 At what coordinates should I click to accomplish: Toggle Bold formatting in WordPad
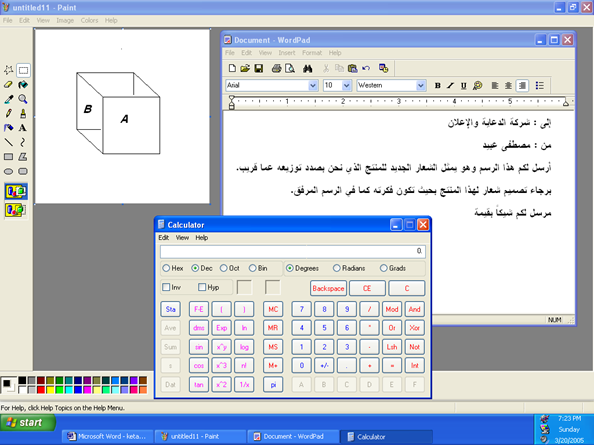pos(438,86)
